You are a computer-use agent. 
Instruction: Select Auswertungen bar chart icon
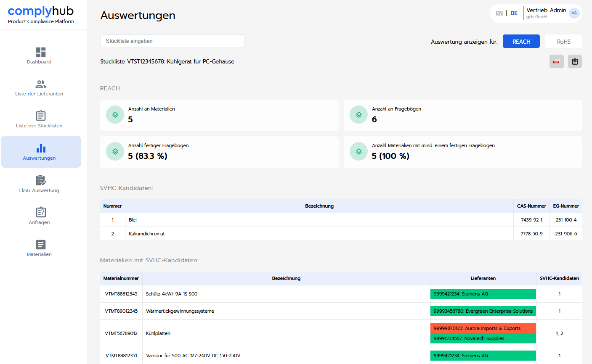(x=41, y=148)
